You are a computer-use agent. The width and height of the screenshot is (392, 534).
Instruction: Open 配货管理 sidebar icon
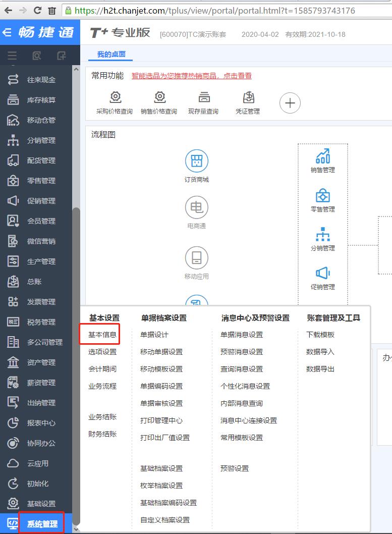pyautogui.click(x=13, y=161)
